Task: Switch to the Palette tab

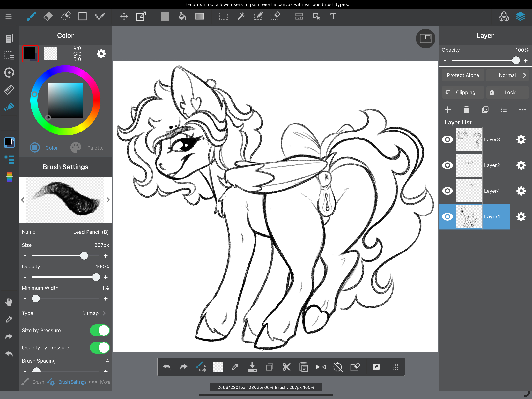Action: click(x=87, y=148)
